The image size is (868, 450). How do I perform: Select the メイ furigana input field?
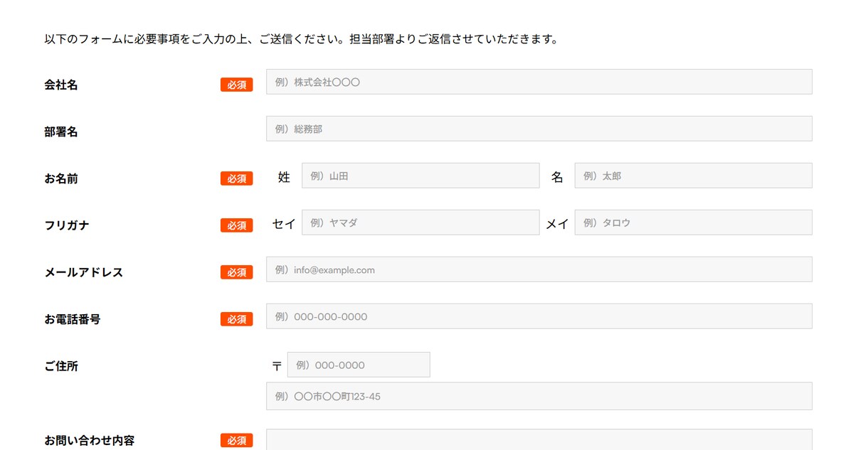[x=693, y=223]
